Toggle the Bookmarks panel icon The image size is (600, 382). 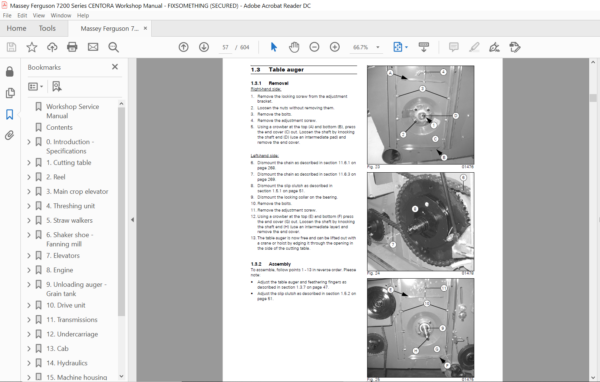[x=10, y=114]
